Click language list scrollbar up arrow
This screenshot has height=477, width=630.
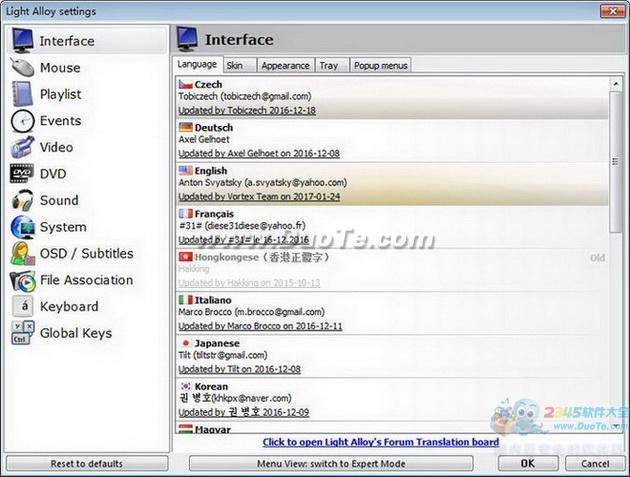coord(616,84)
